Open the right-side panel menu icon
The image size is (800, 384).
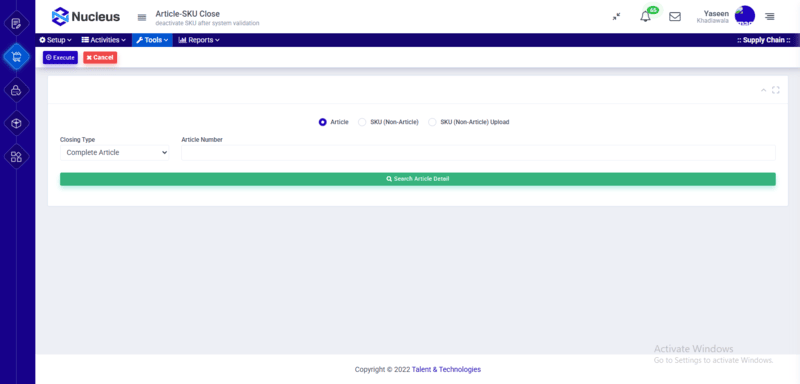click(x=769, y=17)
